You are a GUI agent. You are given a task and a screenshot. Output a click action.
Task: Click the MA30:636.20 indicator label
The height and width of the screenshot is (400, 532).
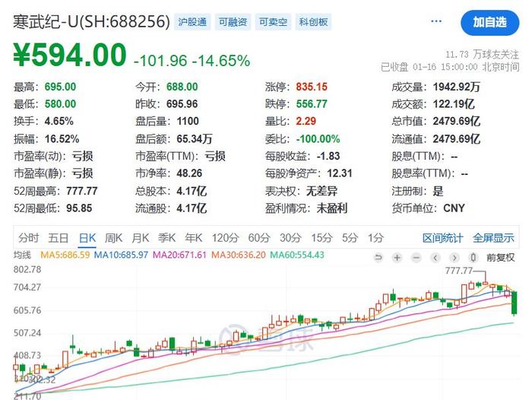(x=238, y=255)
